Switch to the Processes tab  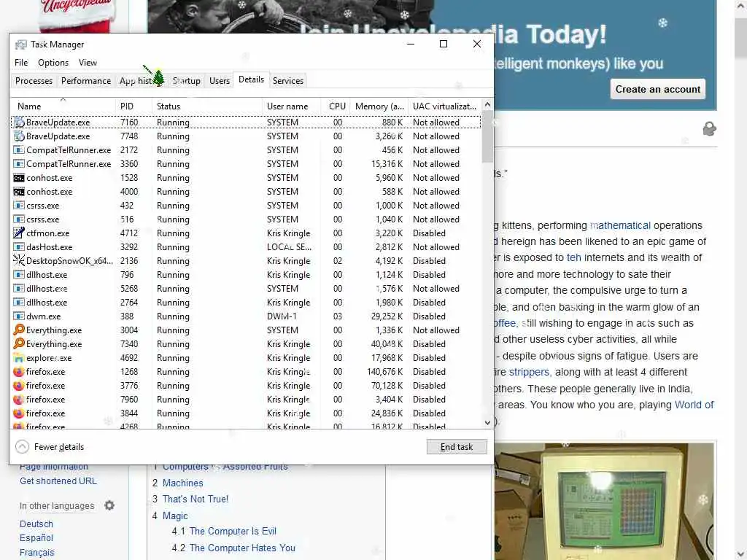[x=34, y=81]
